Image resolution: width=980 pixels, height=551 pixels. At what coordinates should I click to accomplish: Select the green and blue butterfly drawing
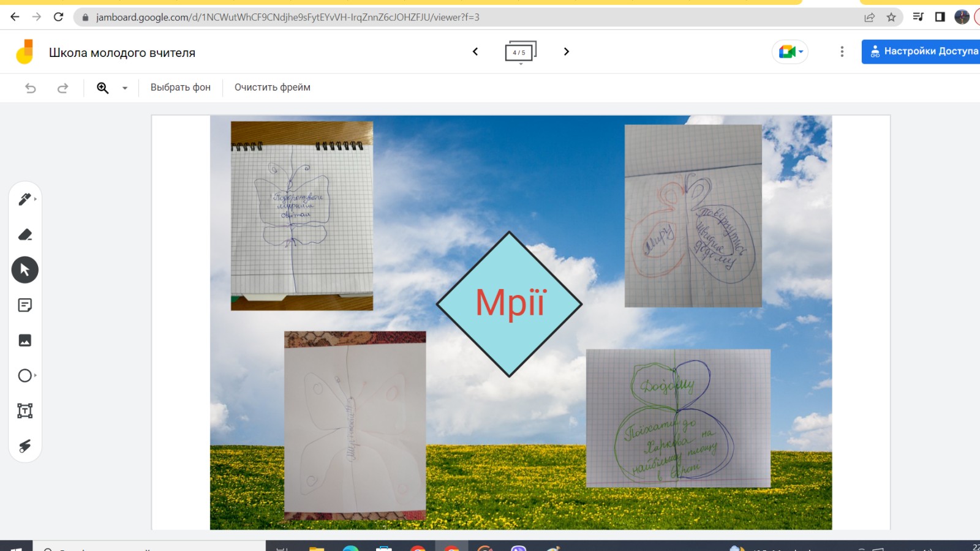click(x=679, y=419)
